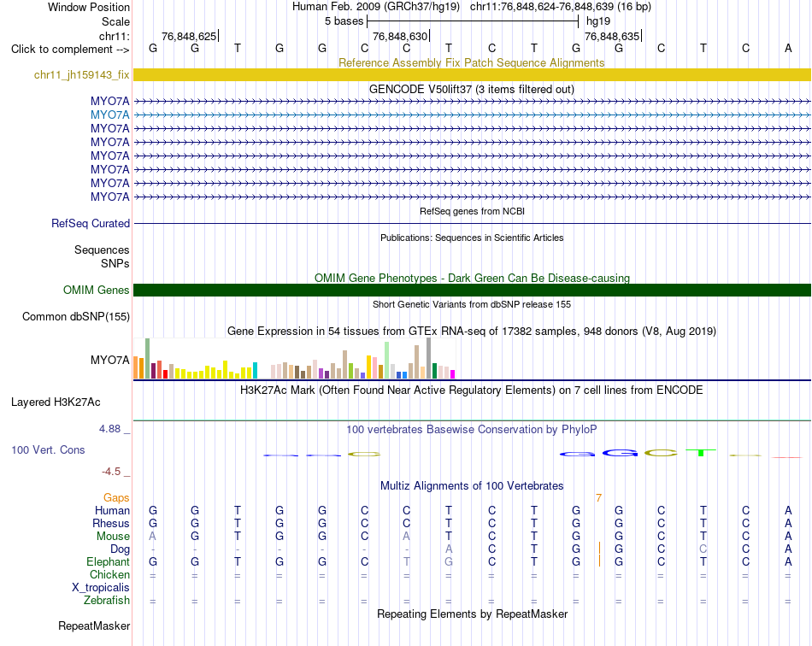Click the SNPs label under Publications

pos(115,263)
